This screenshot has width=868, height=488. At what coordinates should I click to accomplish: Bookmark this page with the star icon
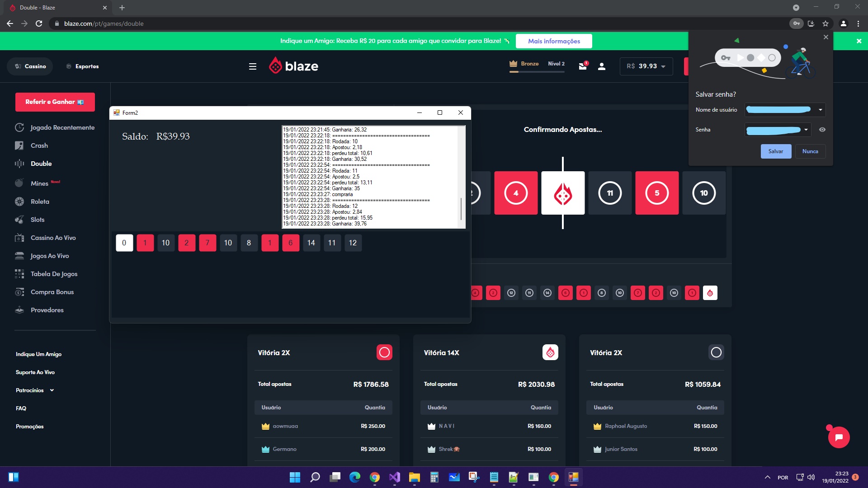(x=826, y=23)
